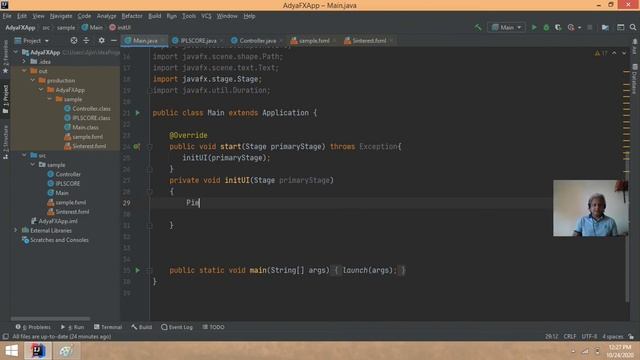Screen dimensions: 640x360
Task: Toggle the Project tool window side tab
Action: click(x=5, y=99)
